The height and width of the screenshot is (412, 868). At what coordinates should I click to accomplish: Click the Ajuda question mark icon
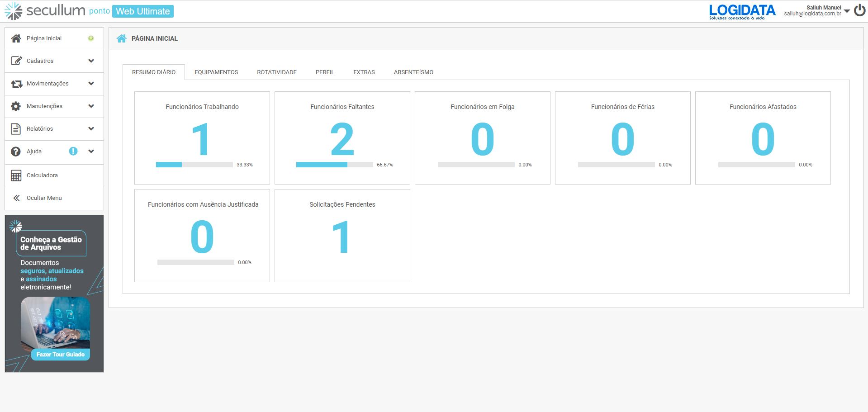[x=16, y=152]
